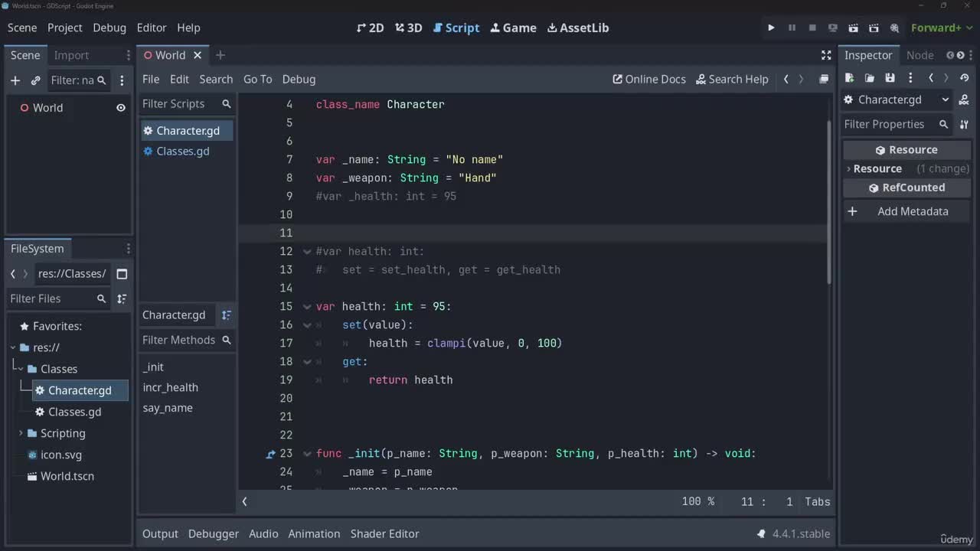980x551 pixels.
Task: Toggle distraction-free mode
Action: 826,55
